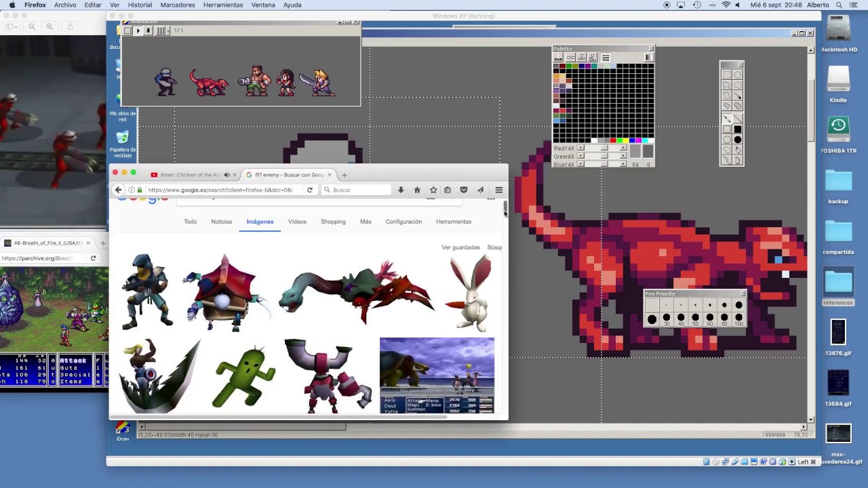Pick the bright green swatch in palette bottom row
The height and width of the screenshot is (488, 868).
(619, 140)
